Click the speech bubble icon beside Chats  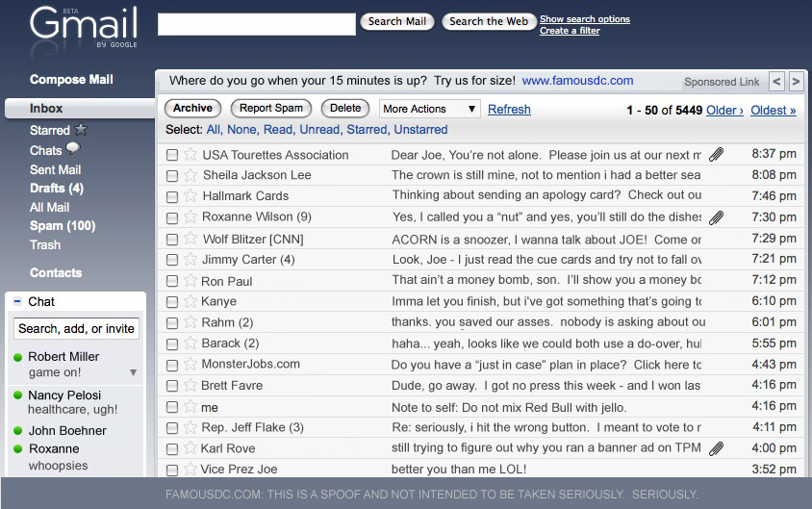pyautogui.click(x=73, y=148)
